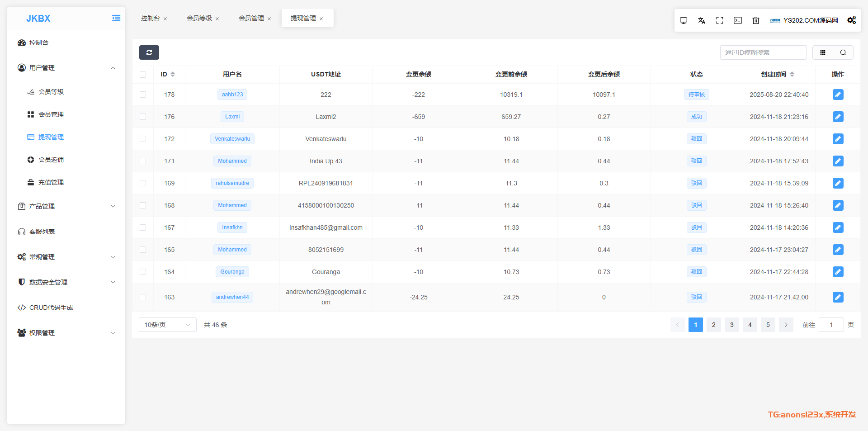
Task: Tick the checkbox for row 169
Action: (x=143, y=183)
